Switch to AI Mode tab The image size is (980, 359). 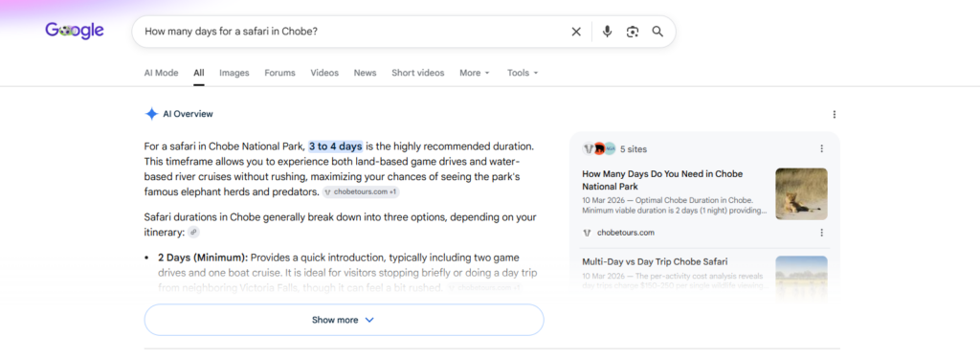click(161, 73)
